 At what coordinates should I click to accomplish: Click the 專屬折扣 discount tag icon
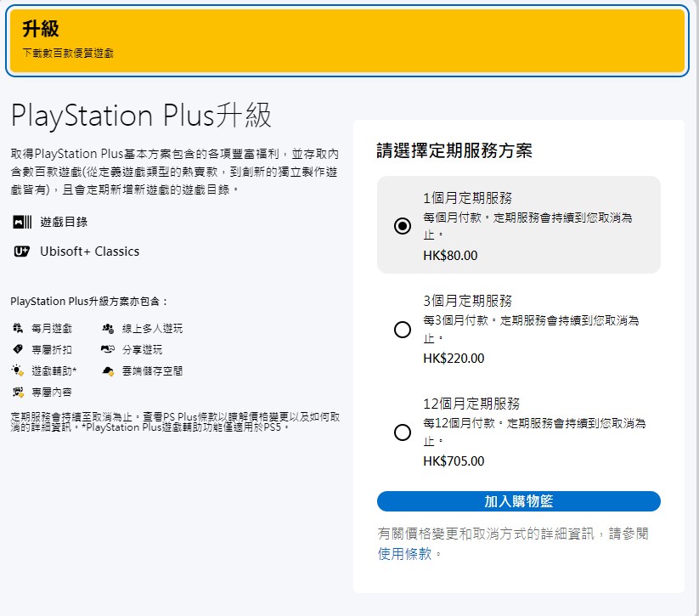pyautogui.click(x=18, y=349)
